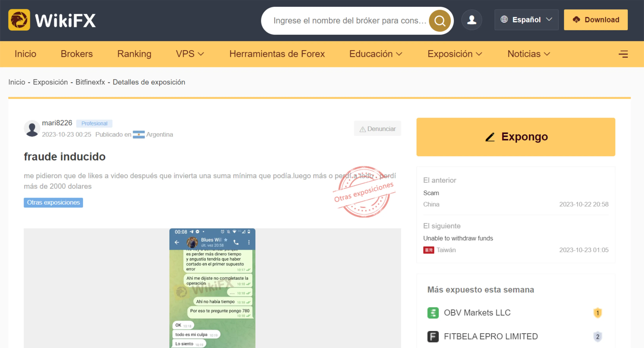644x348 pixels.
Task: Click Bitfinexfx in the breadcrumb
Action: tap(90, 82)
